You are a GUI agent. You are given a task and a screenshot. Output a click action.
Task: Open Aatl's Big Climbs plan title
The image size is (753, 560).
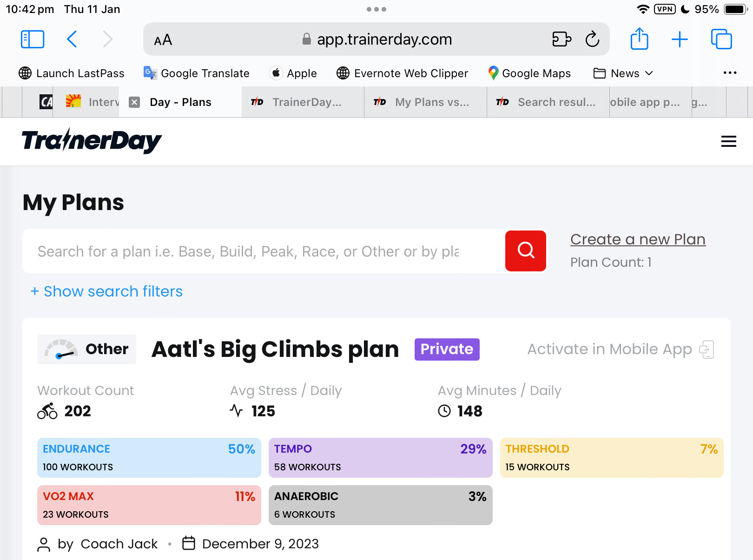[x=275, y=349]
